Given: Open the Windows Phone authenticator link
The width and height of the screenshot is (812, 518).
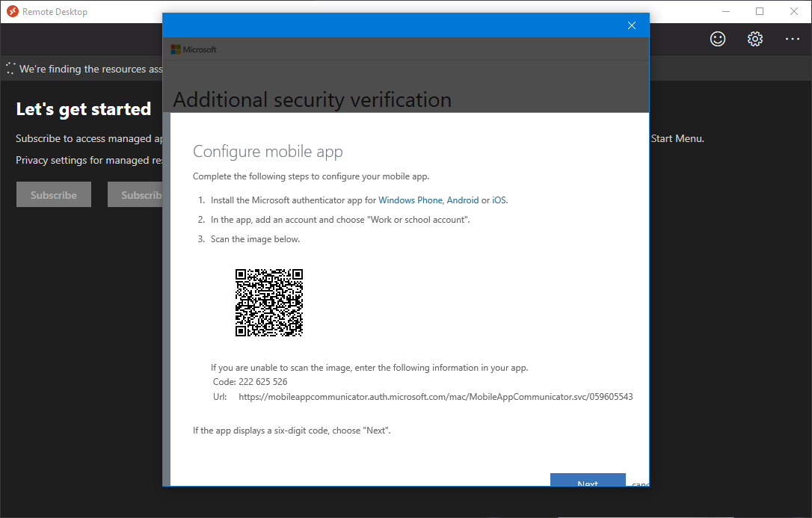Looking at the screenshot, I should [410, 200].
